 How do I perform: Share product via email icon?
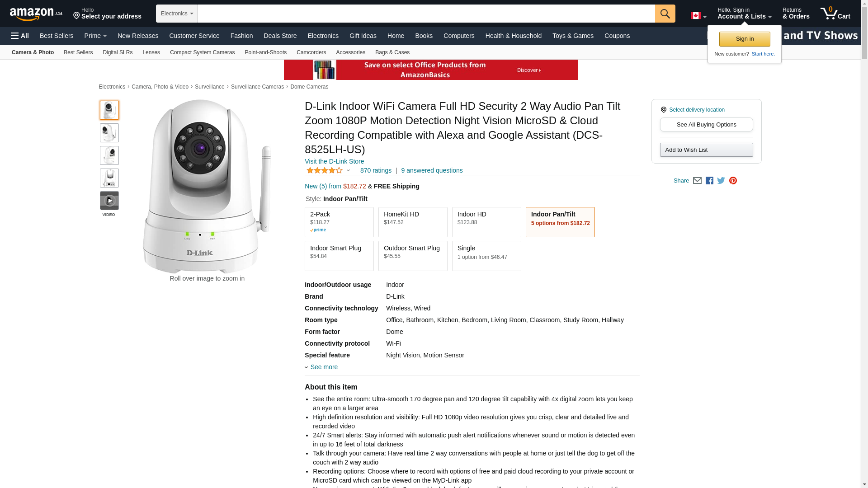[697, 181]
